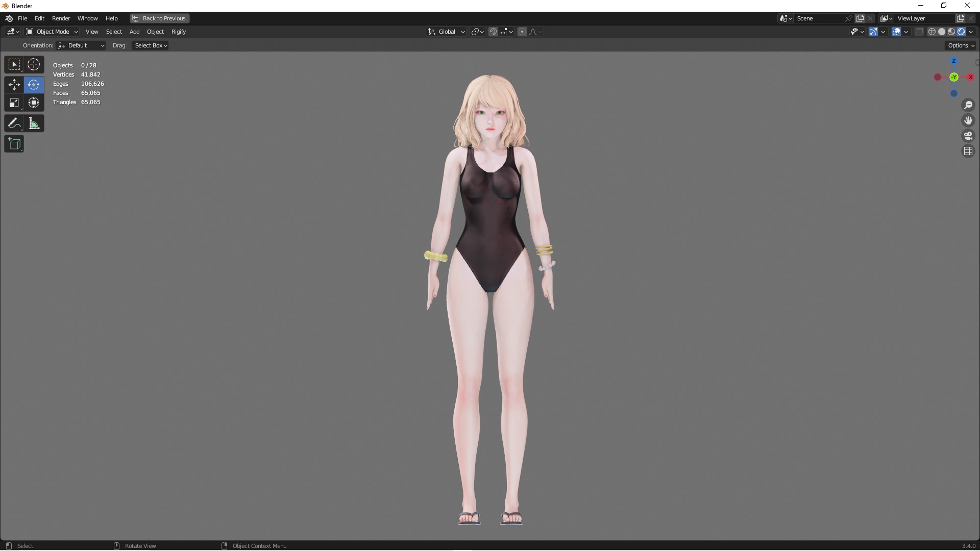Open the Help menu
Image resolution: width=980 pixels, height=551 pixels.
click(111, 18)
